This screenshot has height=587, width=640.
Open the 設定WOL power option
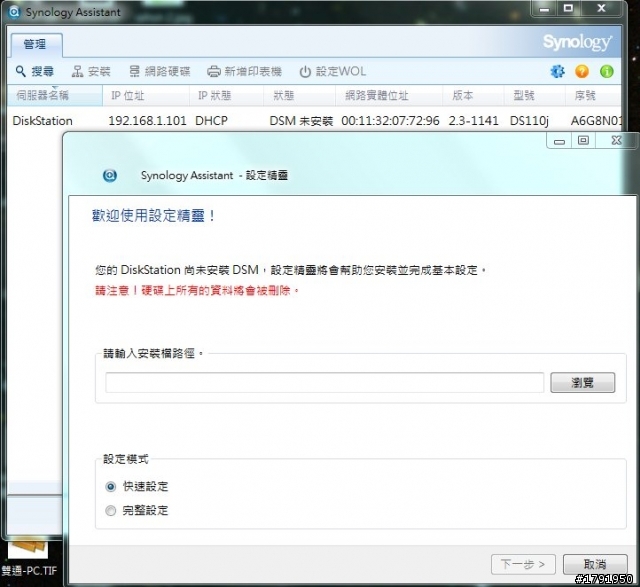pyautogui.click(x=332, y=71)
